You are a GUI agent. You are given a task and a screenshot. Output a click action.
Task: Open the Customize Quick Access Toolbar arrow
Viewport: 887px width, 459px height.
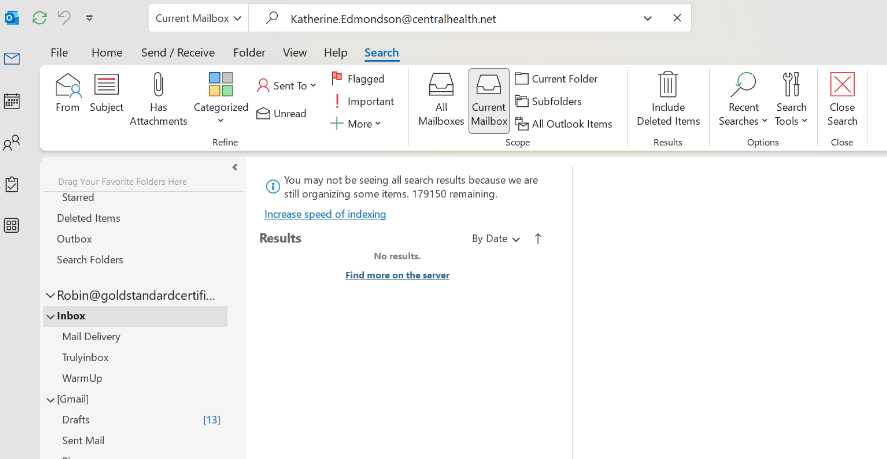click(x=89, y=18)
